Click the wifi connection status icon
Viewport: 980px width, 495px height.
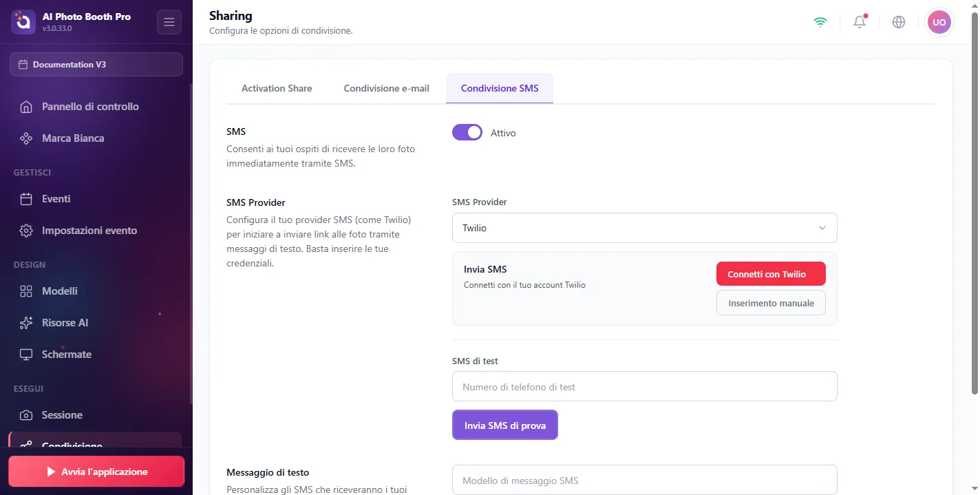pos(820,22)
